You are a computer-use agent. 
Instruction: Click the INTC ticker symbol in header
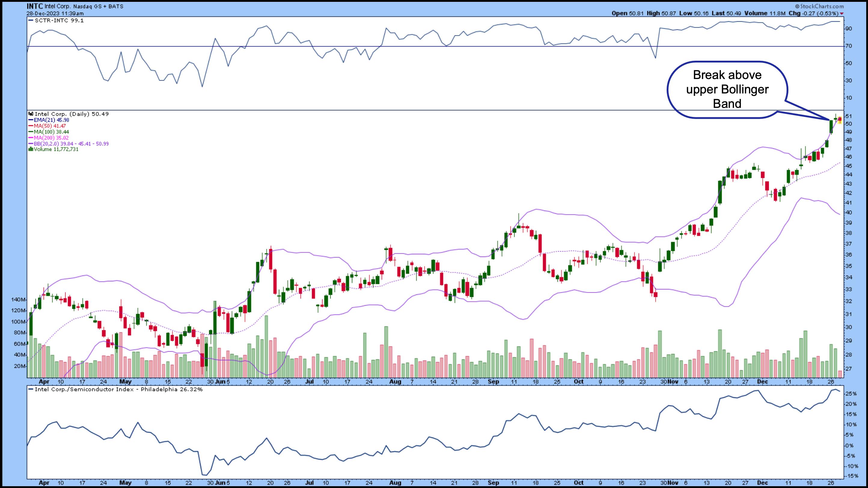click(35, 6)
